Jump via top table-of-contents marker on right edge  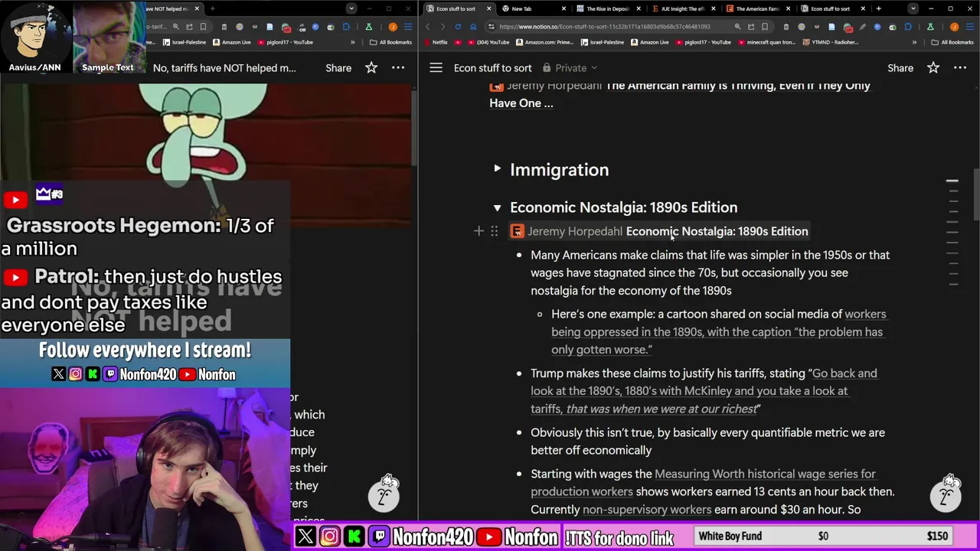tap(952, 181)
